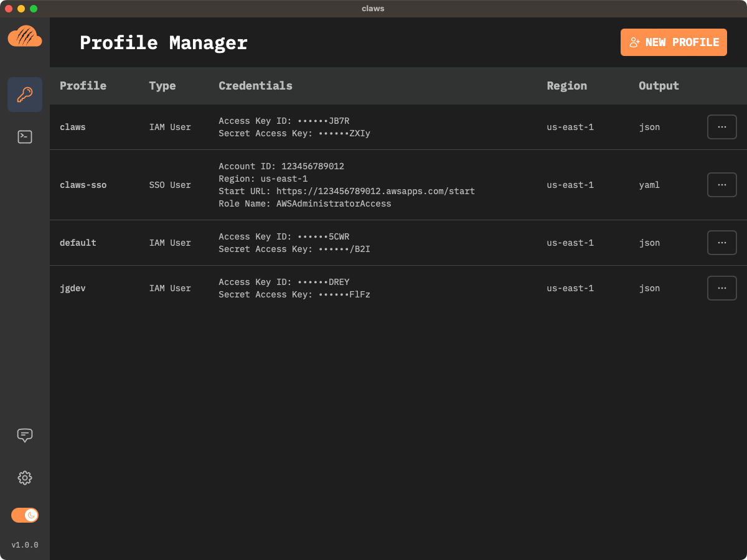The image size is (747, 560).
Task: Click the Region: us-east-1 credential line
Action: coord(263,179)
